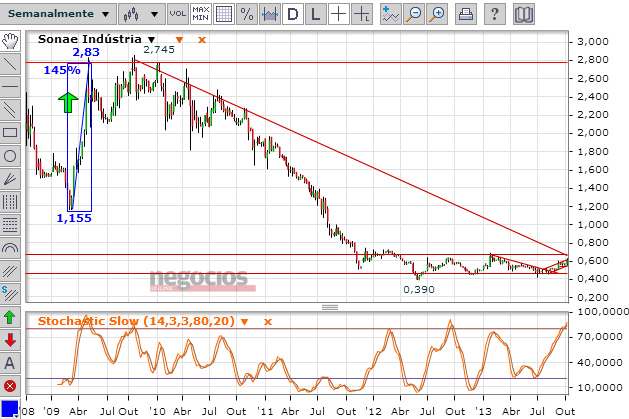Select the horizontal line tool
The height and width of the screenshot is (419, 629).
[x=10, y=86]
